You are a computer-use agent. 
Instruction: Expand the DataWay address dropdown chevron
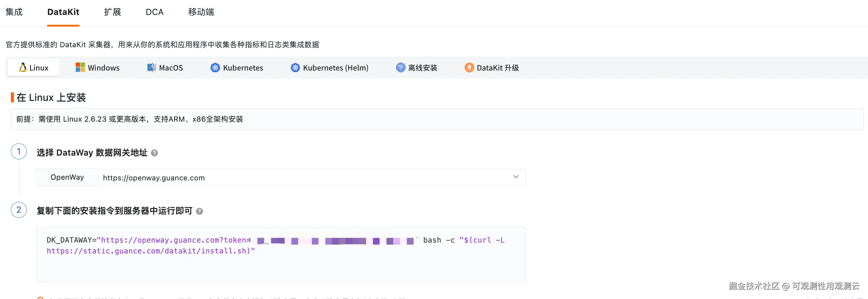tap(516, 177)
